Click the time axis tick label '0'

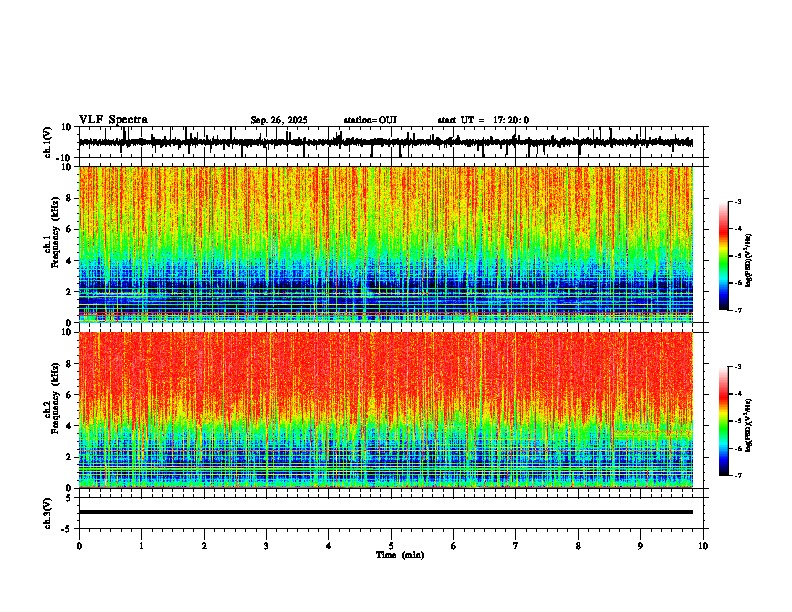coord(79,546)
